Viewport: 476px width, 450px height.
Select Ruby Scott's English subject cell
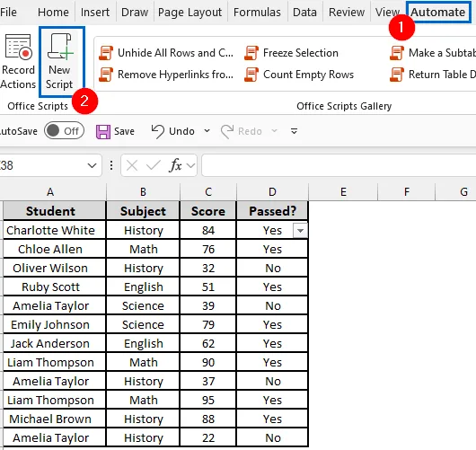143,287
